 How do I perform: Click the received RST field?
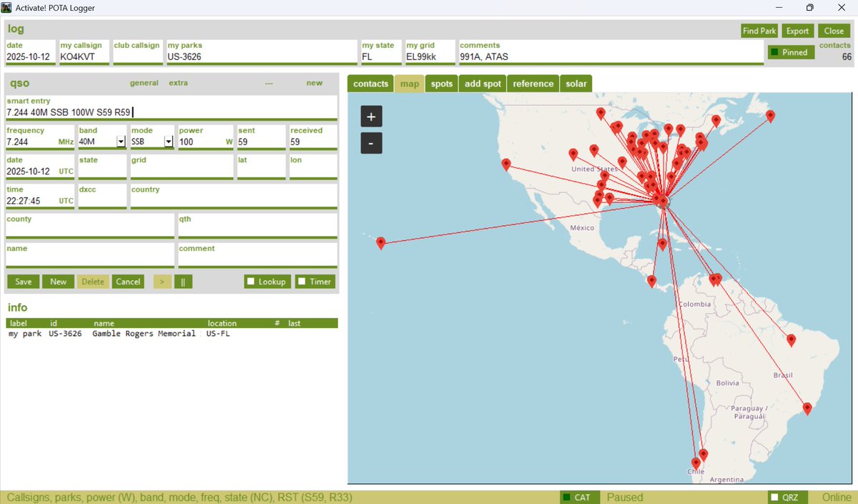click(x=312, y=142)
